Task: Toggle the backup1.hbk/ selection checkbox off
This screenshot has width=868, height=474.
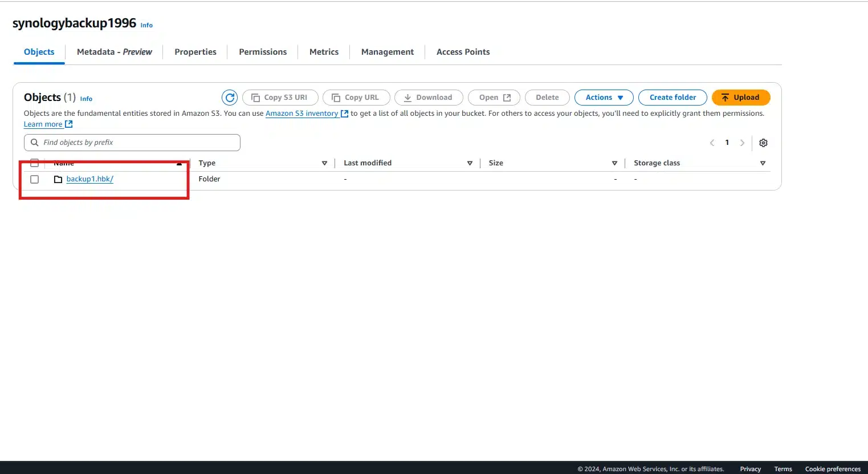Action: (34, 179)
